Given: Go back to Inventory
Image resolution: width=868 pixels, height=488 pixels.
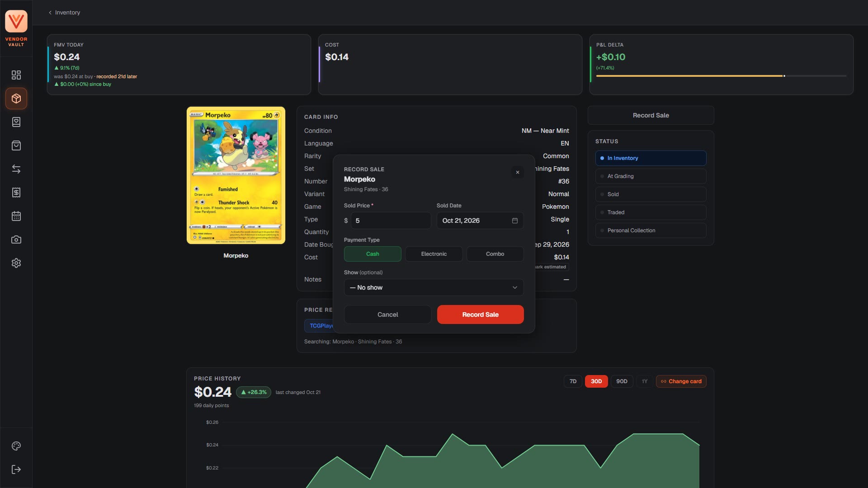Looking at the screenshot, I should tap(64, 13).
